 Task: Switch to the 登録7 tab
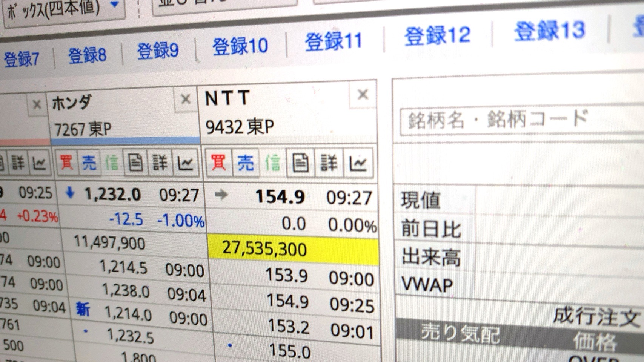click(x=22, y=60)
